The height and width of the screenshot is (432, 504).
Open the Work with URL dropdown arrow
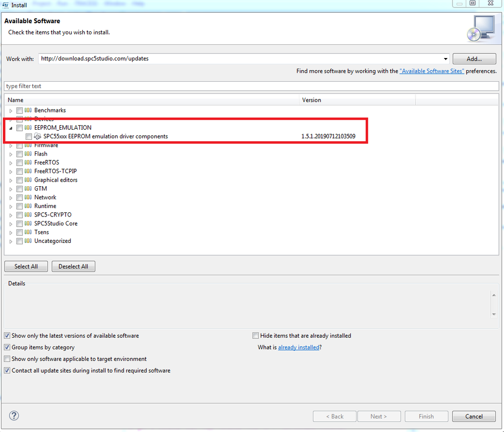pos(445,59)
